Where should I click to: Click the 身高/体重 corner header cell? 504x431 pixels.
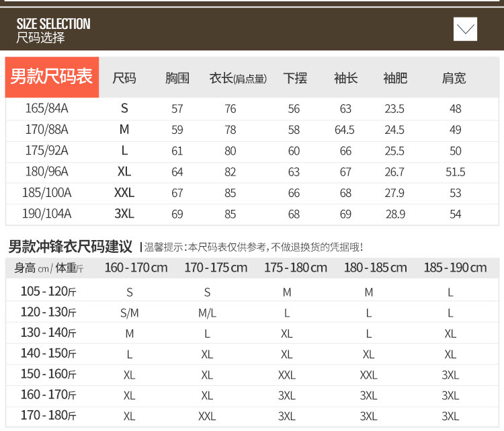pyautogui.click(x=48, y=268)
